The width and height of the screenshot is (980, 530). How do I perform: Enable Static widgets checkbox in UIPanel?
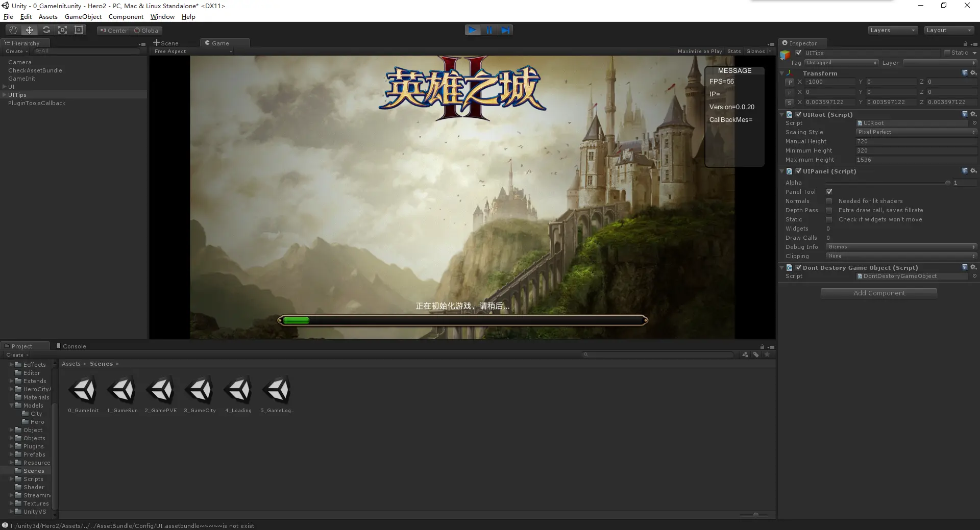[x=829, y=219]
